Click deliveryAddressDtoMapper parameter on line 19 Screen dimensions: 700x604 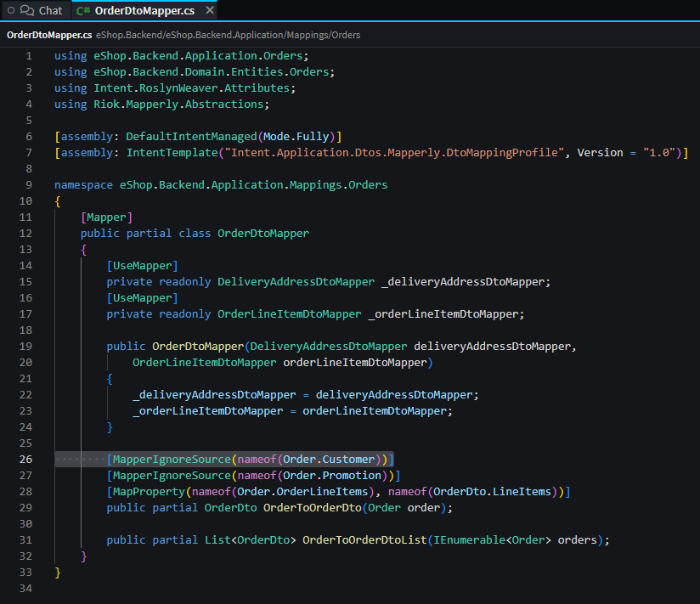[493, 346]
